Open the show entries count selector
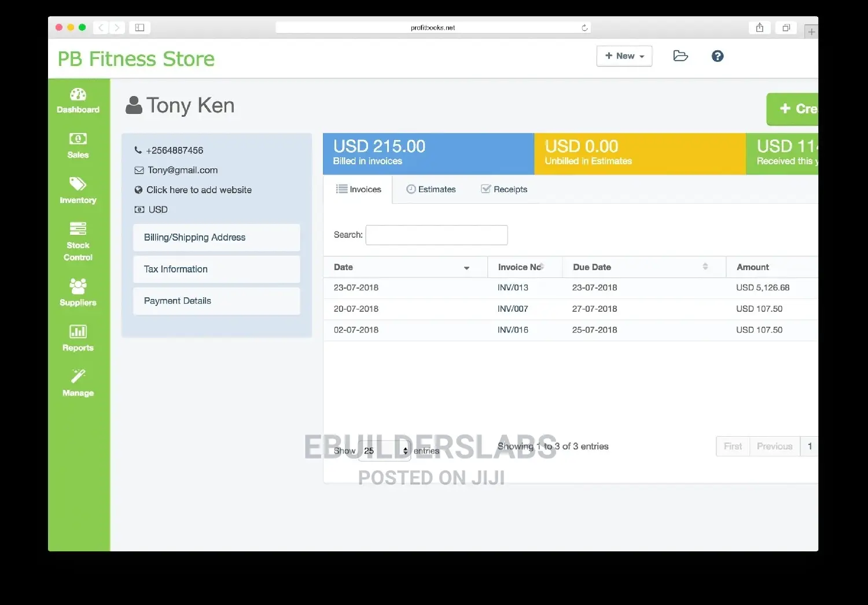 pyautogui.click(x=384, y=451)
